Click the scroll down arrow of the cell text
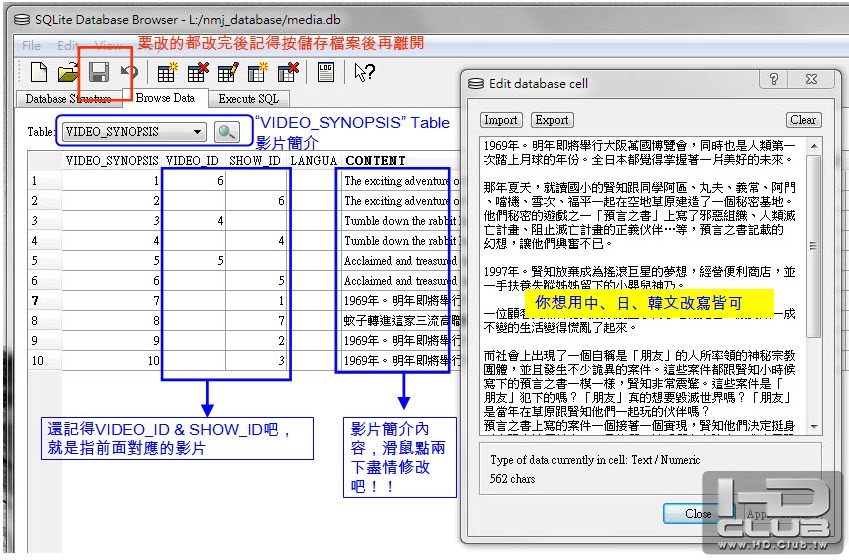849x560 pixels. tap(814, 427)
